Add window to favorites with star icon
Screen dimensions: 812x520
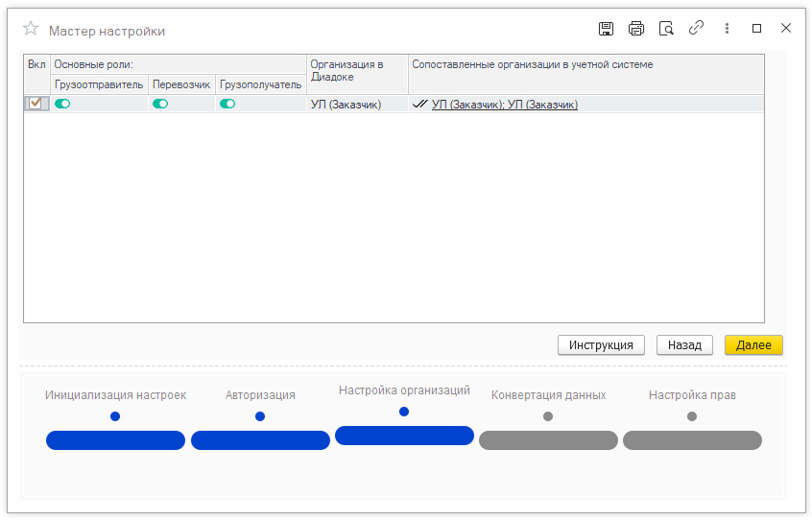click(31, 29)
